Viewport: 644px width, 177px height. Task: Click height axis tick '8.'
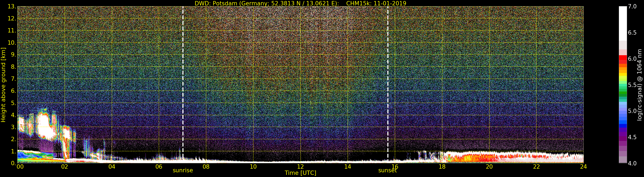click(14, 67)
